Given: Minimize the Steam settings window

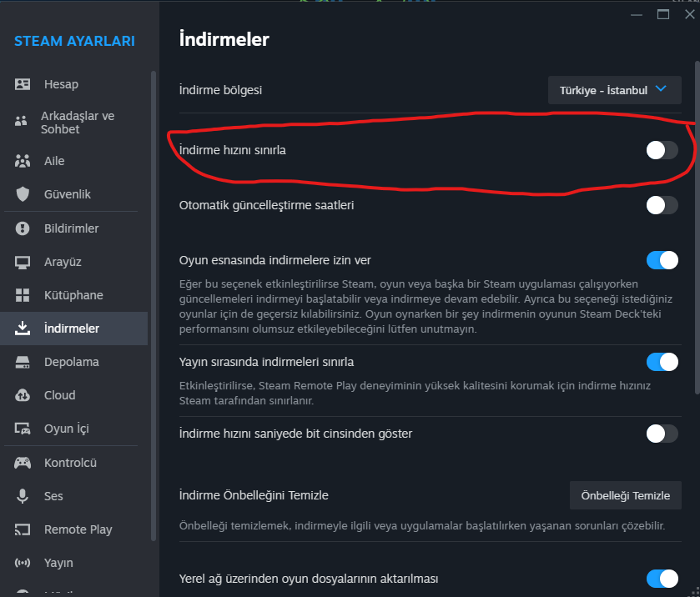Looking at the screenshot, I should 637,15.
